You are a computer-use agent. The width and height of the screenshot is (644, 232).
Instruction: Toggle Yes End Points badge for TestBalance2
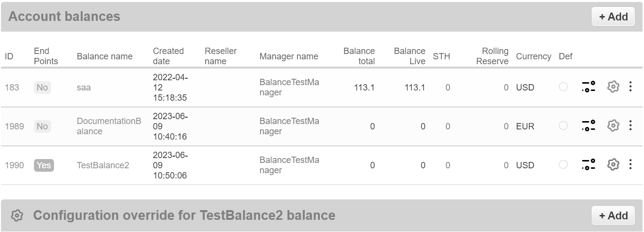(44, 165)
